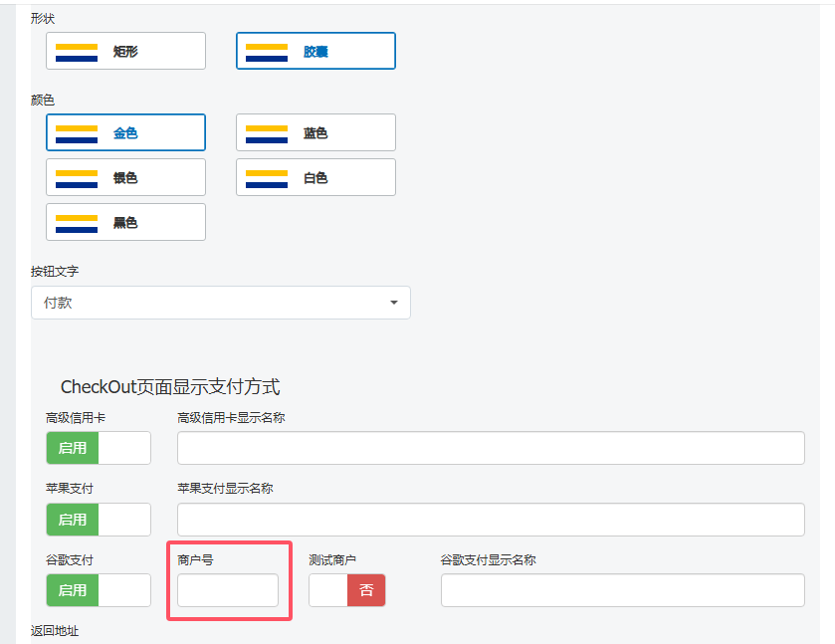Choose the 蓝色 button color
This screenshot has height=644, width=835.
(x=315, y=132)
